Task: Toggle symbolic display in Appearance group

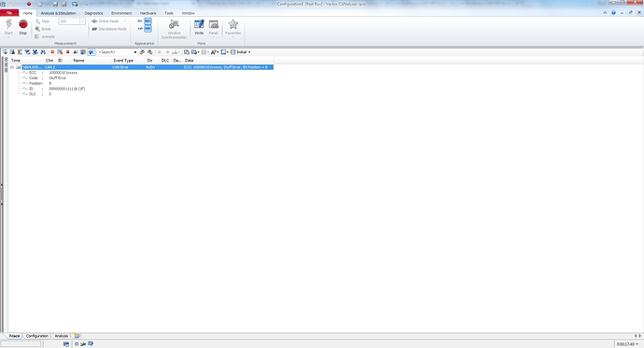Action: point(147,29)
